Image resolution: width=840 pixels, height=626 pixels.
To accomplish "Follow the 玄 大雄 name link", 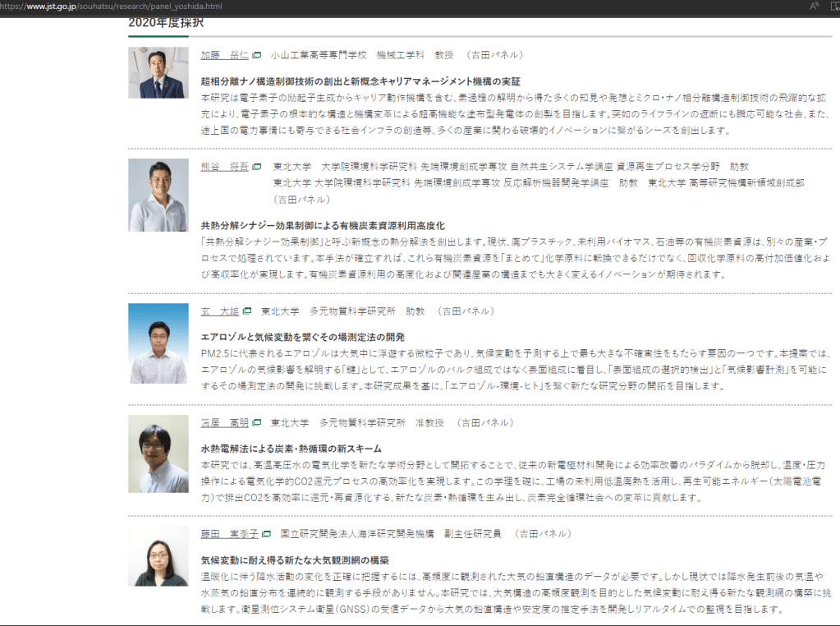I will tap(219, 312).
